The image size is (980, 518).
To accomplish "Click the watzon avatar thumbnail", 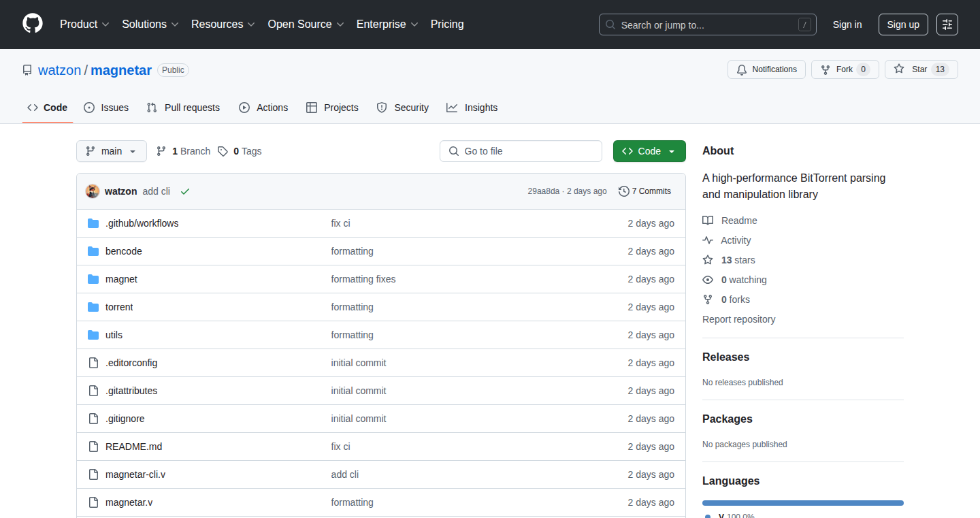I will tap(93, 191).
